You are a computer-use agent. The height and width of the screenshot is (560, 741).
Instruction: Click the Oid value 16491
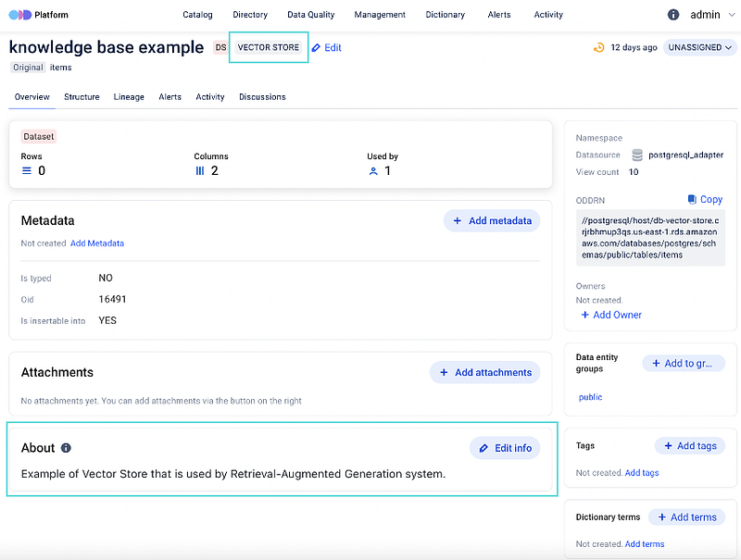112,299
